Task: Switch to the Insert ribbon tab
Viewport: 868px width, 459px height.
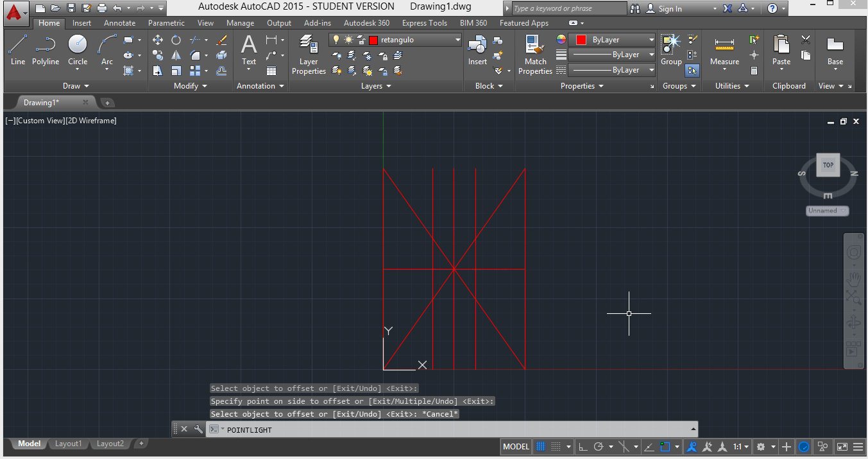Action: pyautogui.click(x=81, y=23)
